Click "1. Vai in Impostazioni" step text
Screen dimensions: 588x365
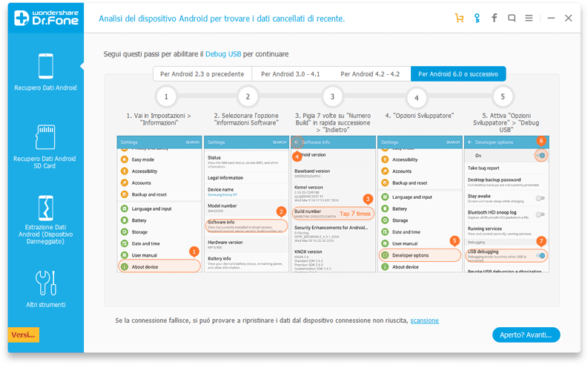click(x=159, y=119)
